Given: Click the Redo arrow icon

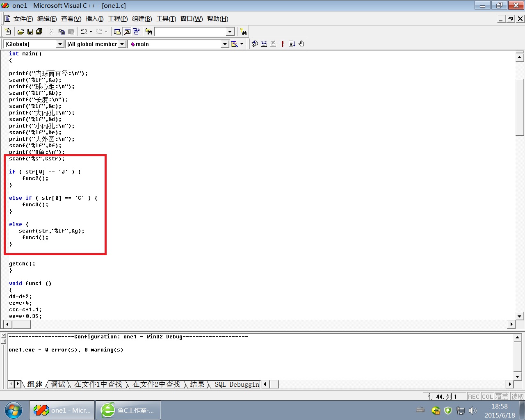Looking at the screenshot, I should [99, 32].
